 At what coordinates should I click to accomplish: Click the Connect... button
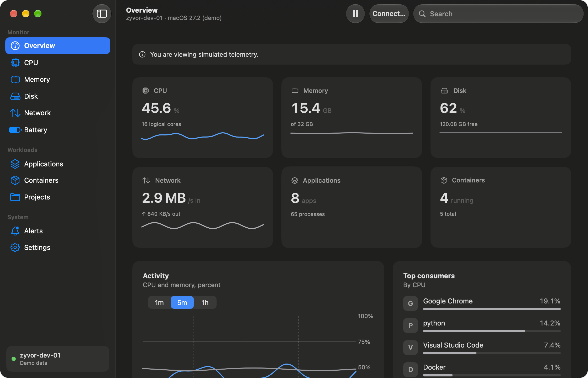point(389,14)
